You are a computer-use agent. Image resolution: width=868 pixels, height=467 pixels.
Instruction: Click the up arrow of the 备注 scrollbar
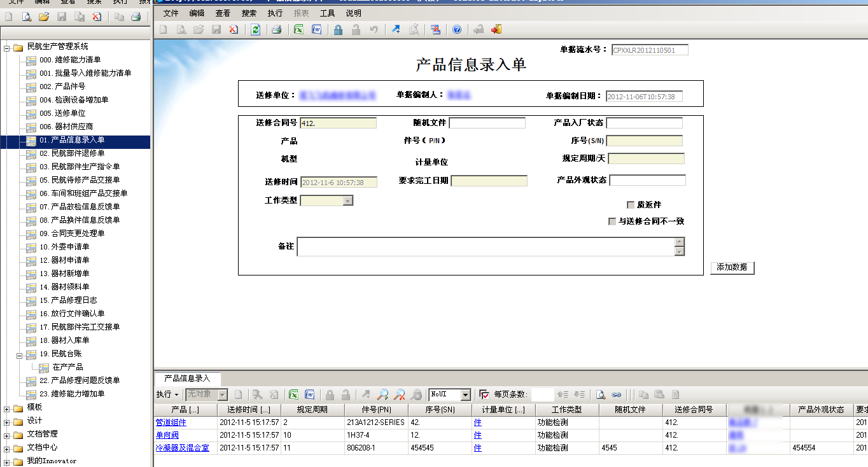[x=680, y=242]
